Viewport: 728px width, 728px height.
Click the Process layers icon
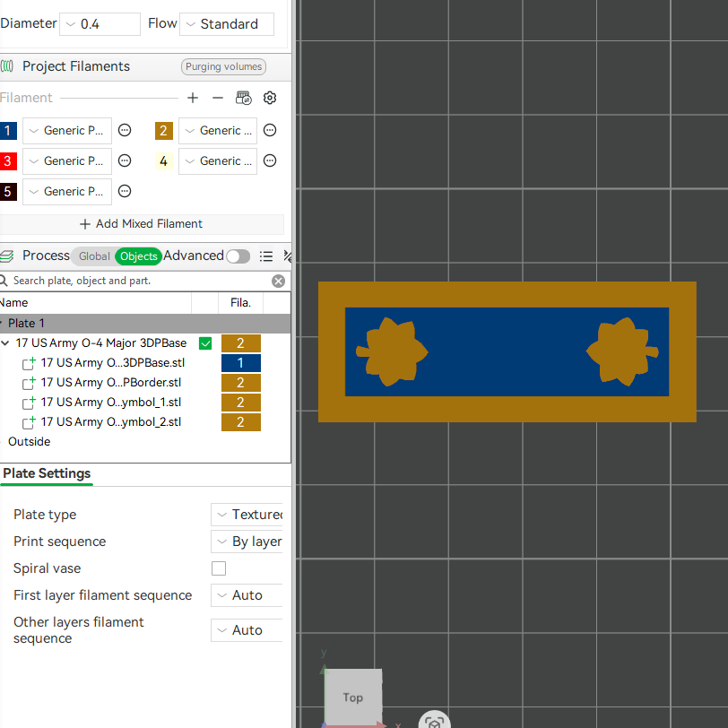pos(6,256)
